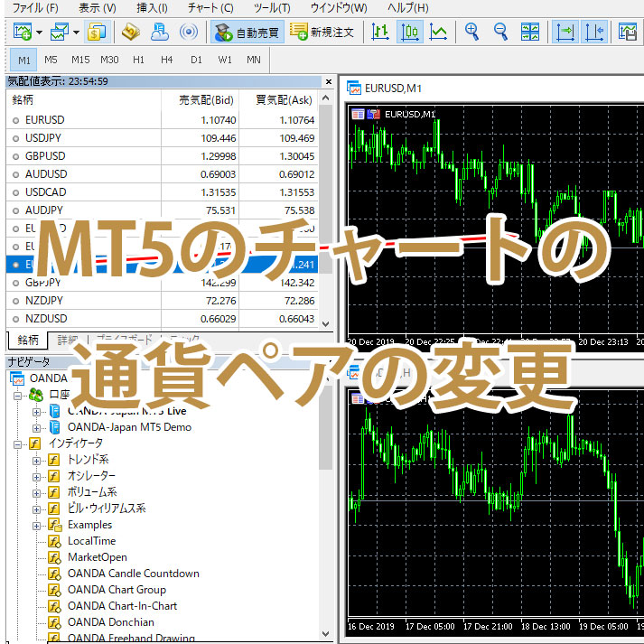Toggle the Navigator folder icon
644x644 pixels.
131,32
